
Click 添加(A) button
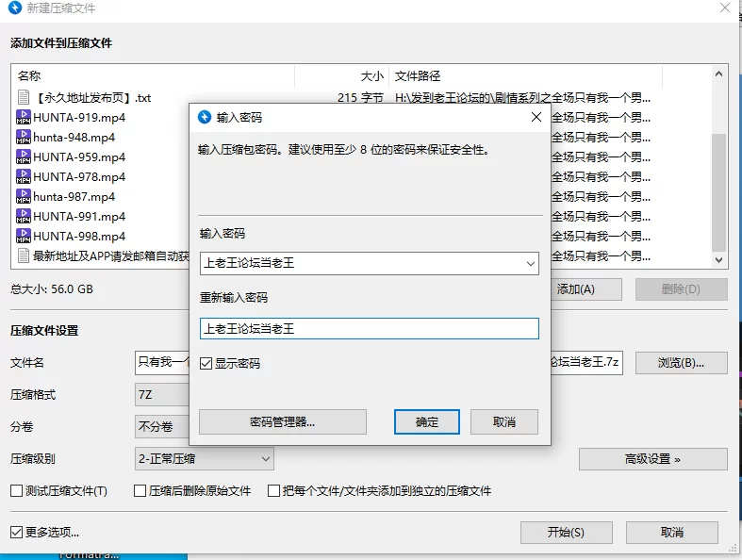click(585, 289)
